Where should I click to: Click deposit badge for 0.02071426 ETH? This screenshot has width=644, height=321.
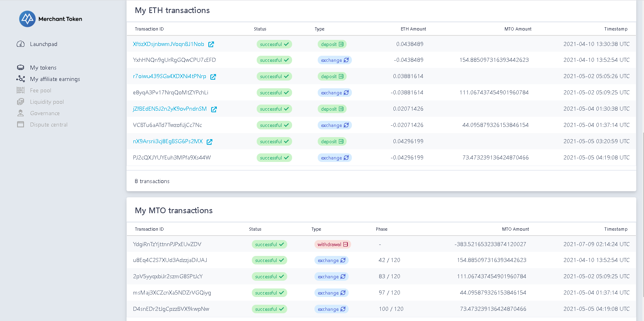click(332, 109)
